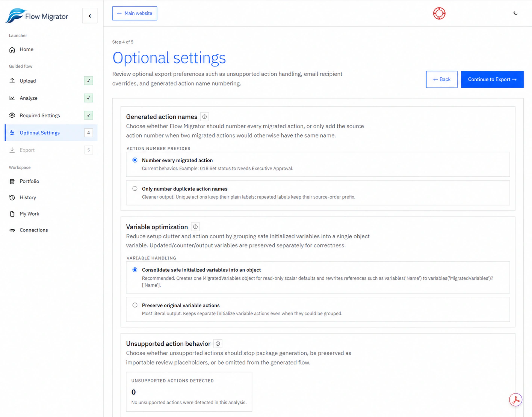Click the Portfolio icon in Workspace

point(12,181)
